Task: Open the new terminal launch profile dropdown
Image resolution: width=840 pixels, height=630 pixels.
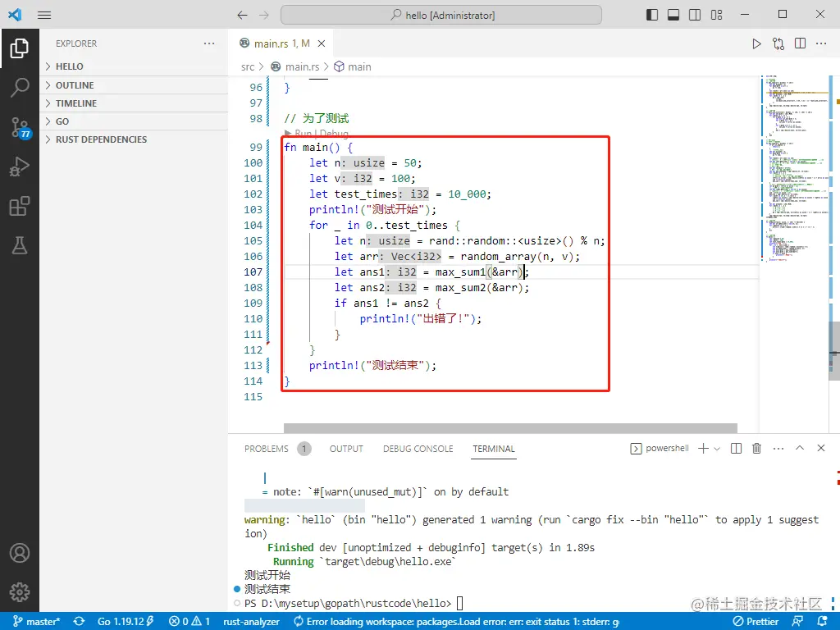Action: pyautogui.click(x=717, y=449)
